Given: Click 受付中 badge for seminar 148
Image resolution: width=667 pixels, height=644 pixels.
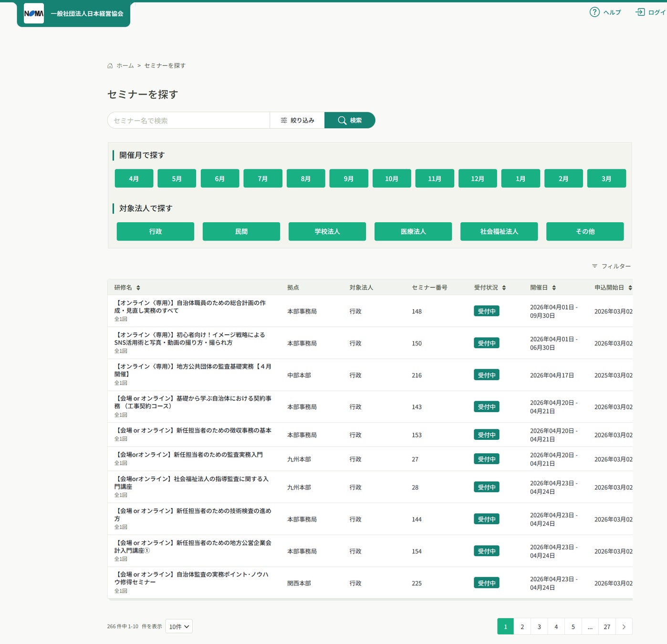Looking at the screenshot, I should [487, 311].
